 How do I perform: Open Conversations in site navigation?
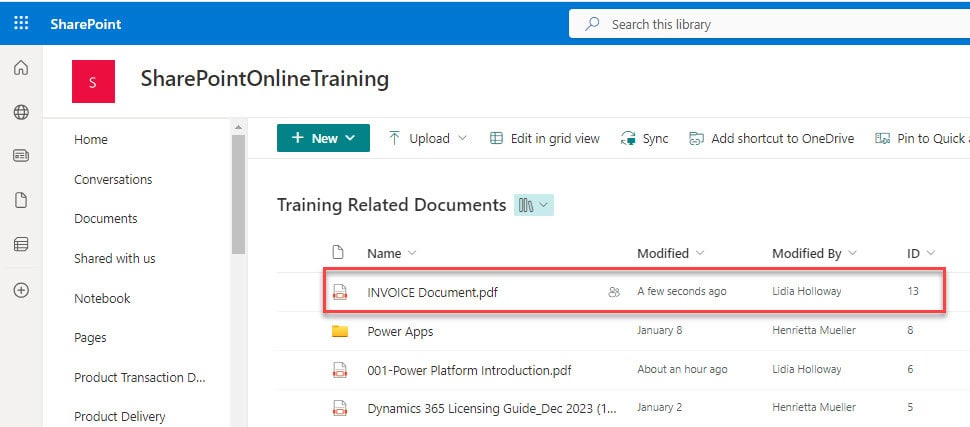[x=113, y=179]
